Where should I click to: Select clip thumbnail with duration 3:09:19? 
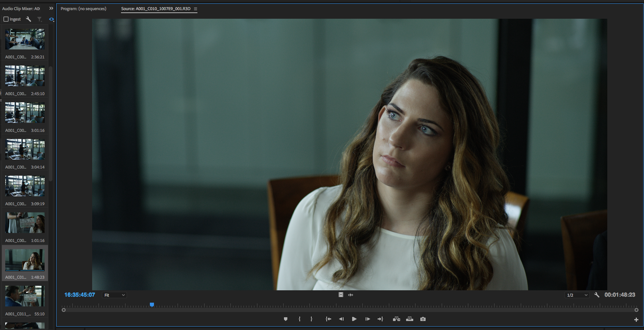(25, 186)
